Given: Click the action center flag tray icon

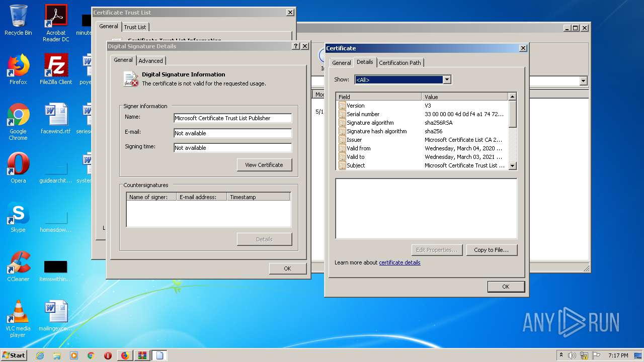Looking at the screenshot, I should [596, 355].
